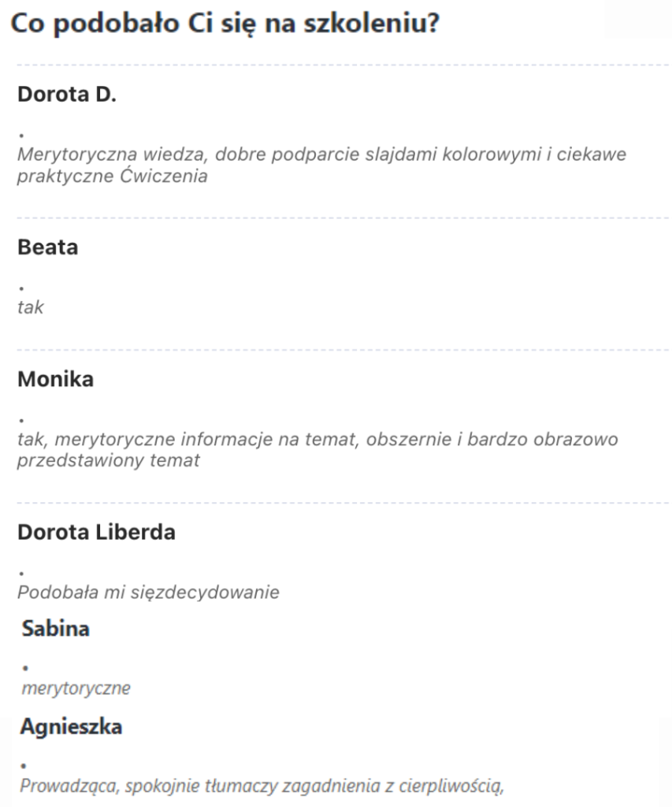Select the reviewer name Monika
The height and width of the screenshot is (807, 672).
55,379
